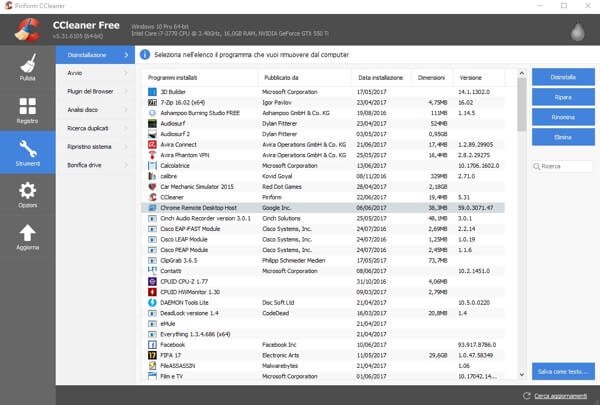This screenshot has height=405, width=600.
Task: Click the Elimina button
Action: pyautogui.click(x=563, y=137)
